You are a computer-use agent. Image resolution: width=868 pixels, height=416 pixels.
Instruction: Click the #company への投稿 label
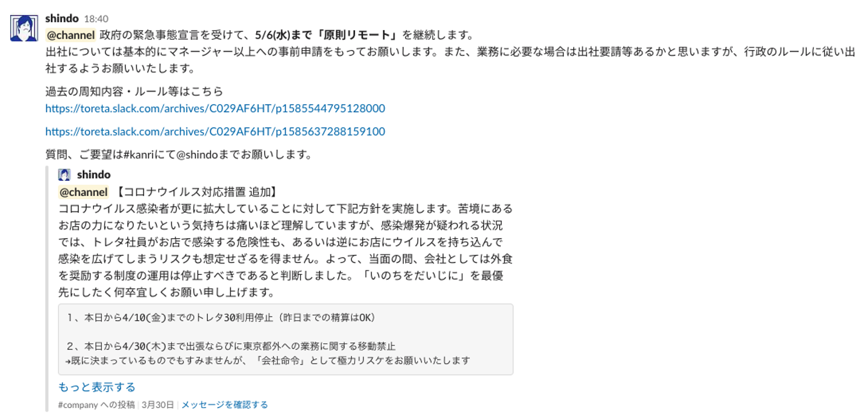click(96, 405)
